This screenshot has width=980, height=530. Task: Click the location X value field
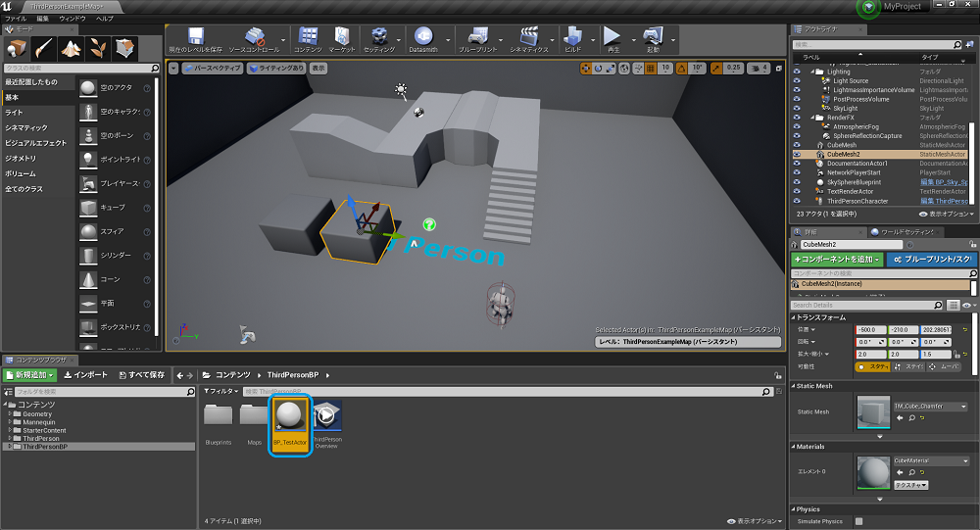click(870, 330)
